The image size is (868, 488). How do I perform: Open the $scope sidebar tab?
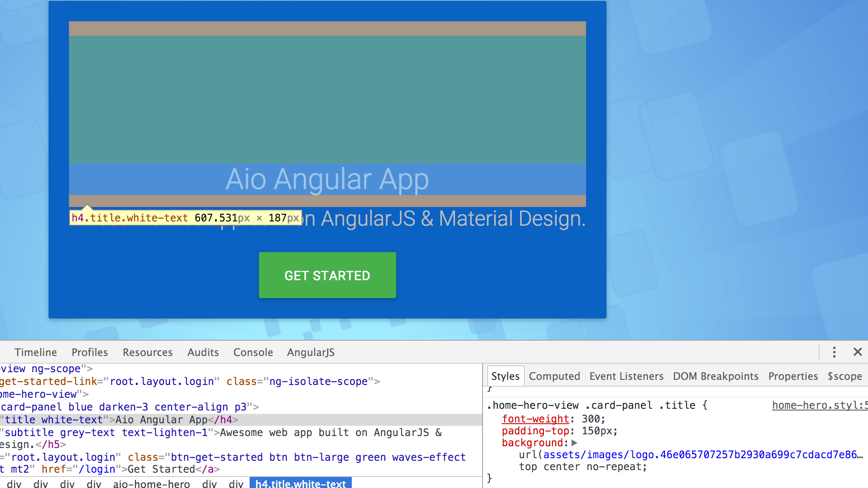844,376
